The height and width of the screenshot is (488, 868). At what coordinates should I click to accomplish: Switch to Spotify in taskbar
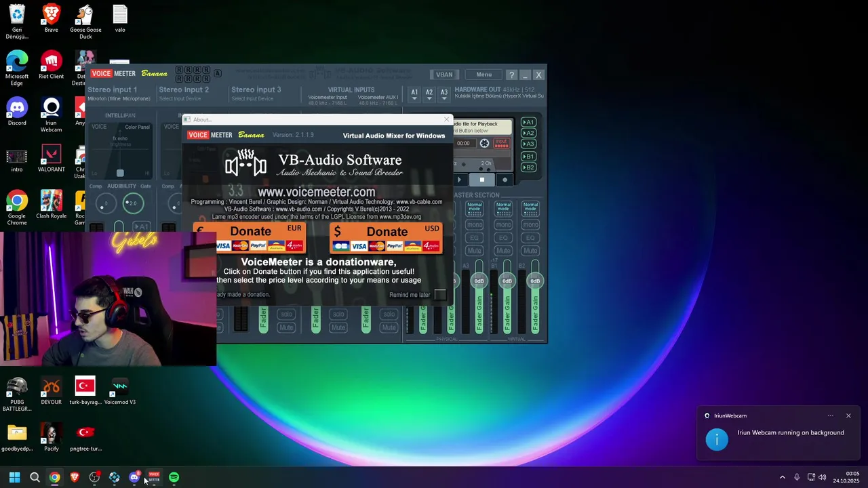tap(174, 477)
